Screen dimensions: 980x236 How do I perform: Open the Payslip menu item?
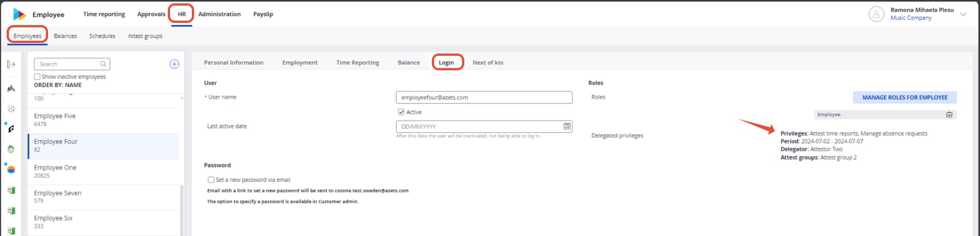[x=263, y=14]
